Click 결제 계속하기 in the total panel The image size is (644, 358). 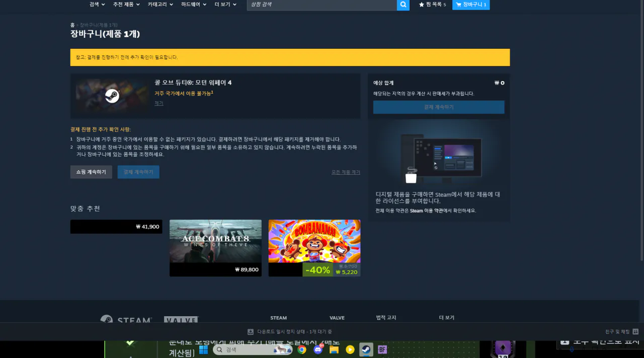tap(439, 107)
